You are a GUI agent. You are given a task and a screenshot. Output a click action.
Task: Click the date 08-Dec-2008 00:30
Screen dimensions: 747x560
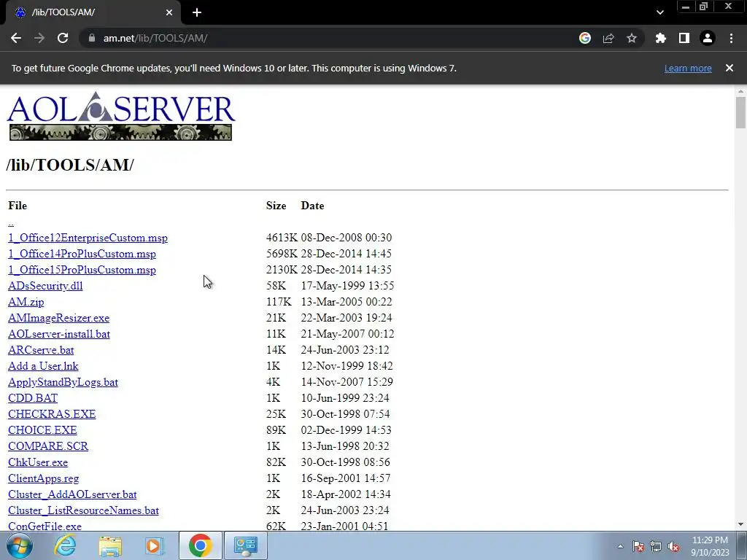click(x=347, y=238)
